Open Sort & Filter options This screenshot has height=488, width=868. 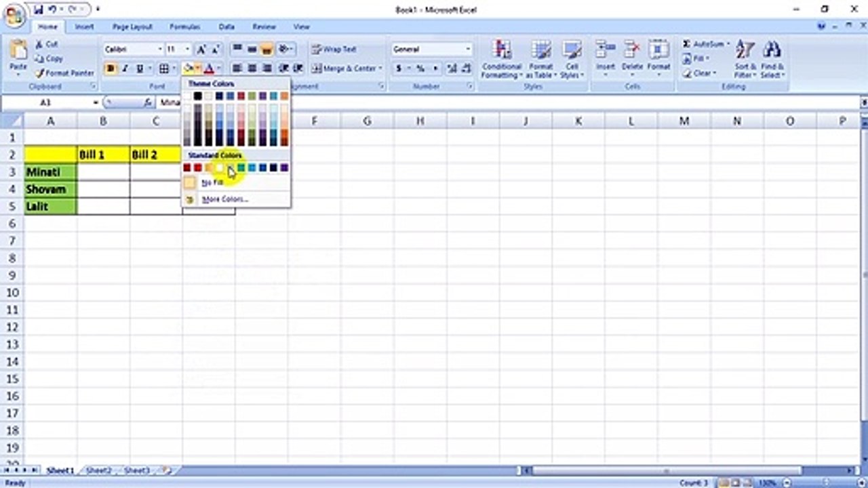745,59
